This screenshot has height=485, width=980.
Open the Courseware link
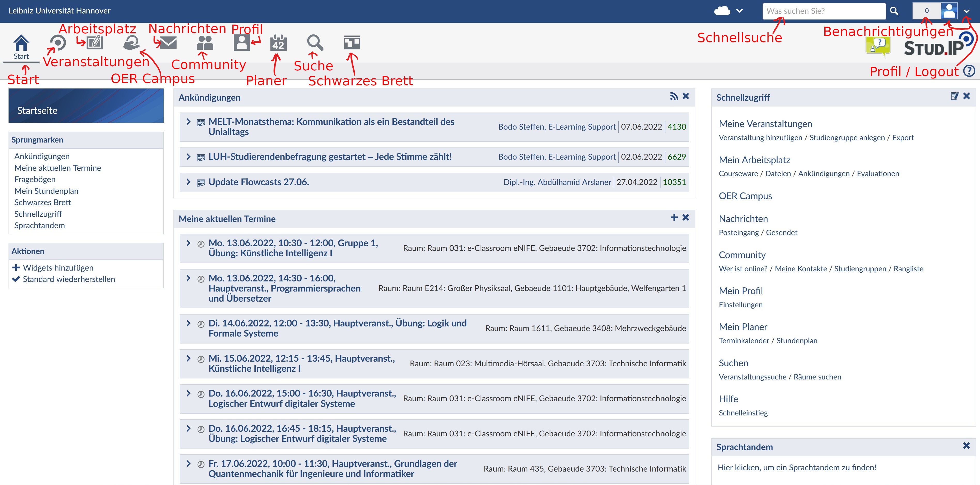738,173
